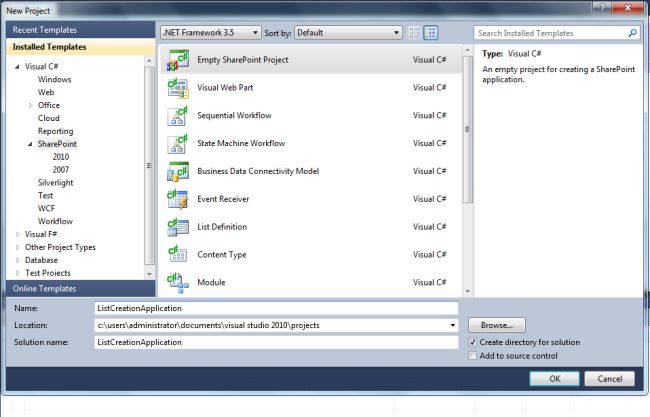Viewport: 650px width, 417px height.
Task: Click the template list scroll up arrow
Action: pyautogui.click(x=468, y=50)
